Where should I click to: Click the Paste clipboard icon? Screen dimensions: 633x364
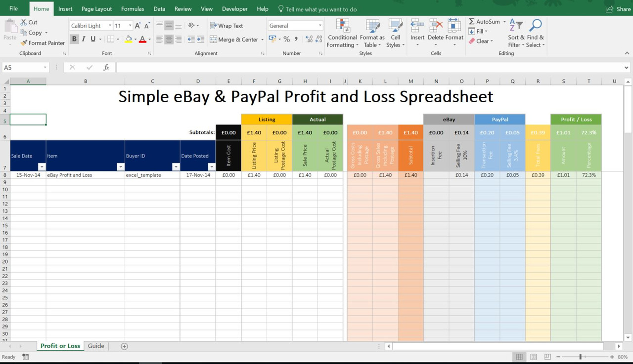pyautogui.click(x=10, y=27)
